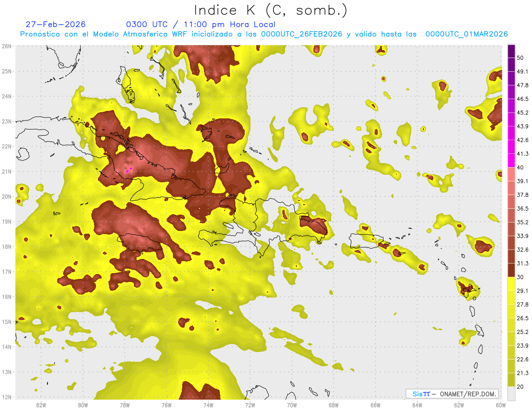Click the longitude label '62W'
Image resolution: width=532 pixels, height=411 pixels.
[x=459, y=405]
